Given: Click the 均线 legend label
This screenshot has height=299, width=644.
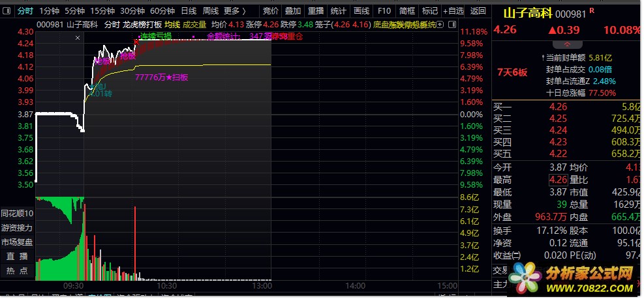Looking at the screenshot, I should click(172, 25).
